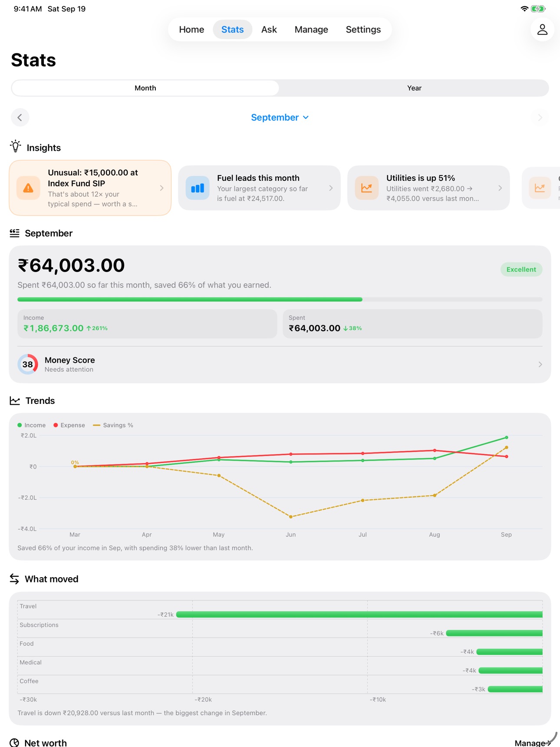Open the Ask tab
This screenshot has width=560, height=747.
pos(269,30)
